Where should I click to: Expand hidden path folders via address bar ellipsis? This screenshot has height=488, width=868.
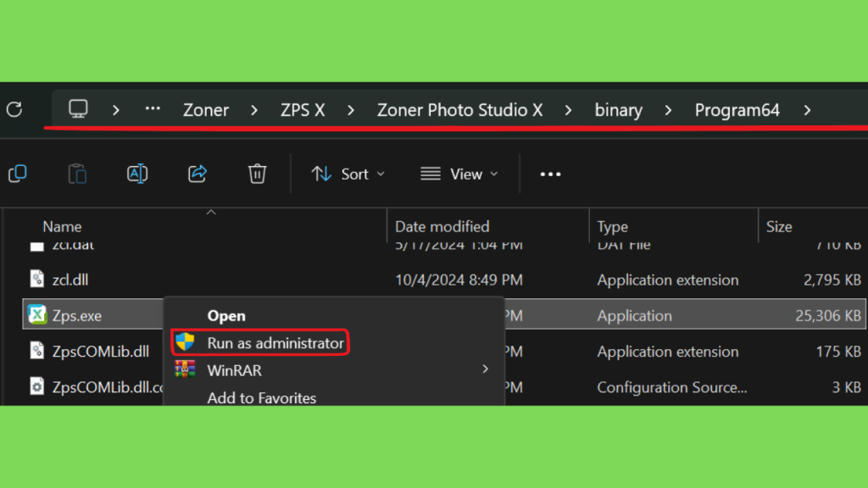153,109
